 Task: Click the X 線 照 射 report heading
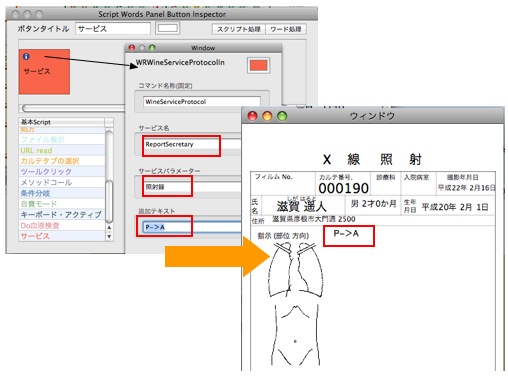(x=372, y=159)
